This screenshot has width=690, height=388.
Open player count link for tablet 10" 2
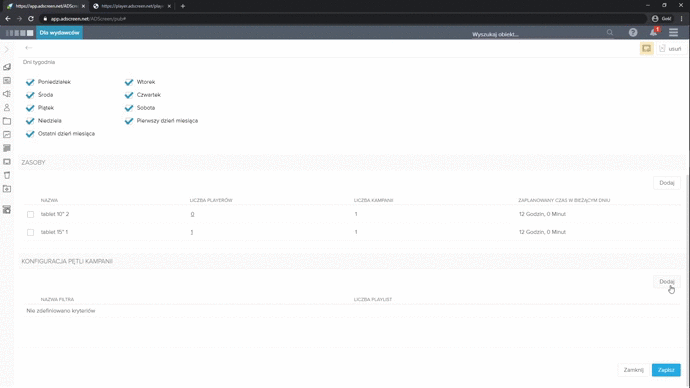pyautogui.click(x=192, y=214)
